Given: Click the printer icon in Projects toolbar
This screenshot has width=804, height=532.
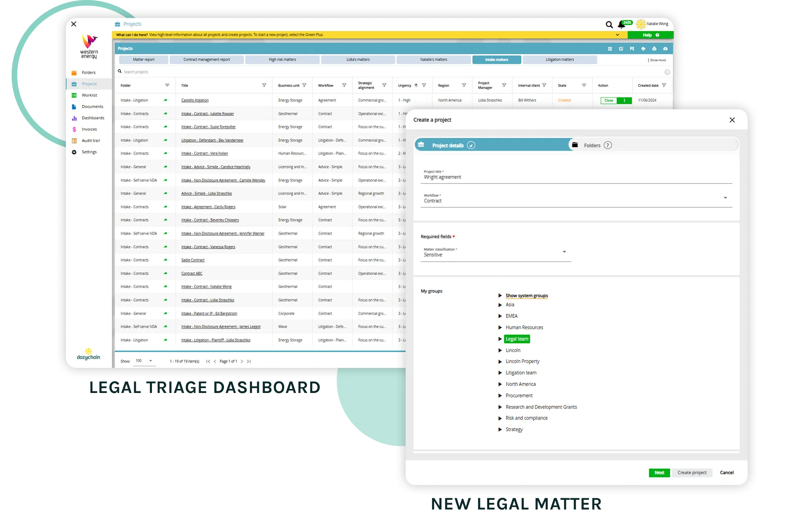Looking at the screenshot, I should pos(654,49).
